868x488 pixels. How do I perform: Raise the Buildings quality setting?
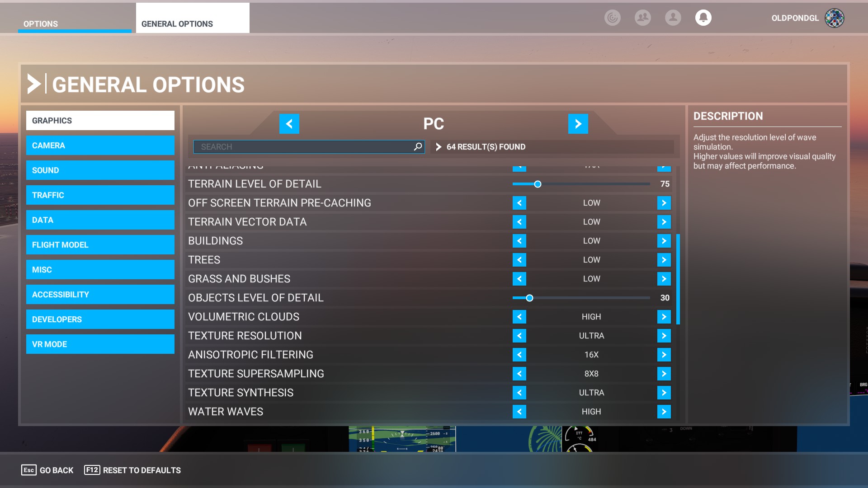pyautogui.click(x=664, y=241)
